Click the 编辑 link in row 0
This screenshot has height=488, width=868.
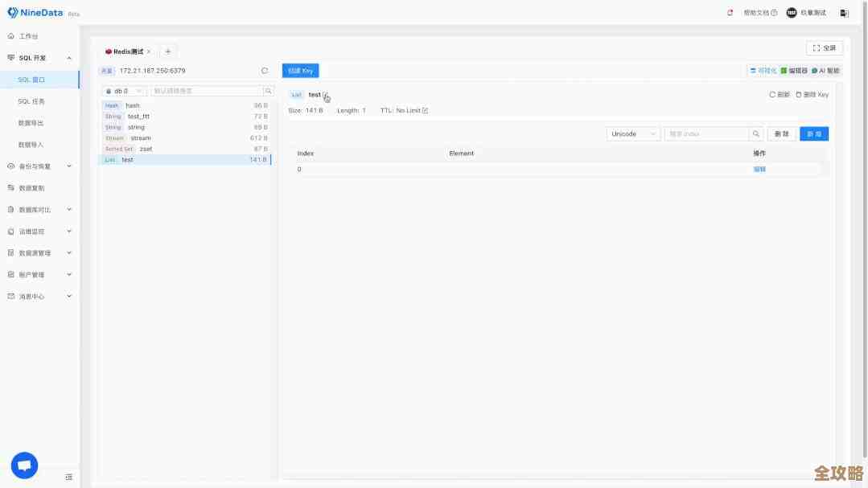[x=759, y=170]
